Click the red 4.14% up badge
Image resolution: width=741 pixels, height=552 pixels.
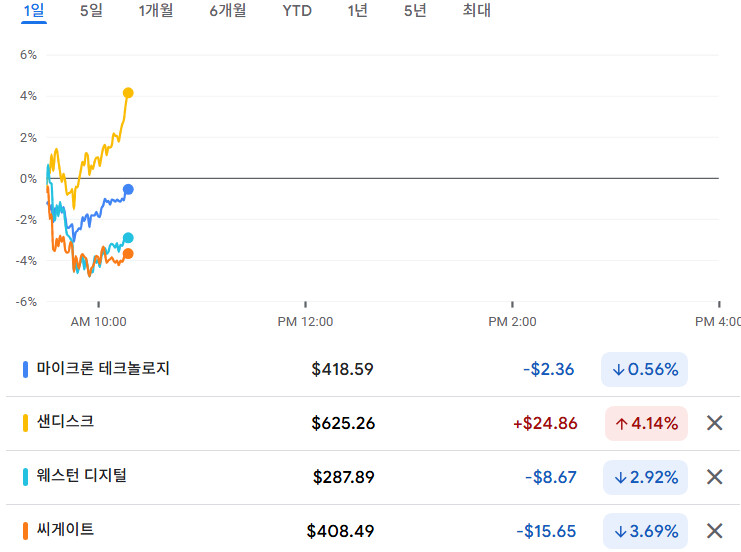point(645,423)
